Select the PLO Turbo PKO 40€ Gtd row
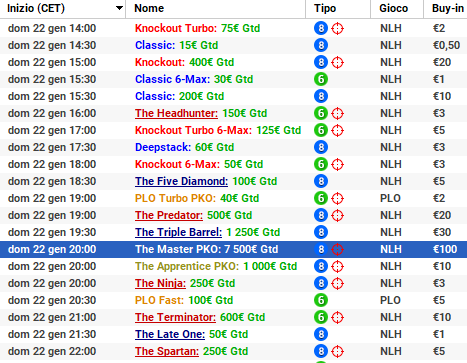The width and height of the screenshot is (467, 363). point(233,198)
